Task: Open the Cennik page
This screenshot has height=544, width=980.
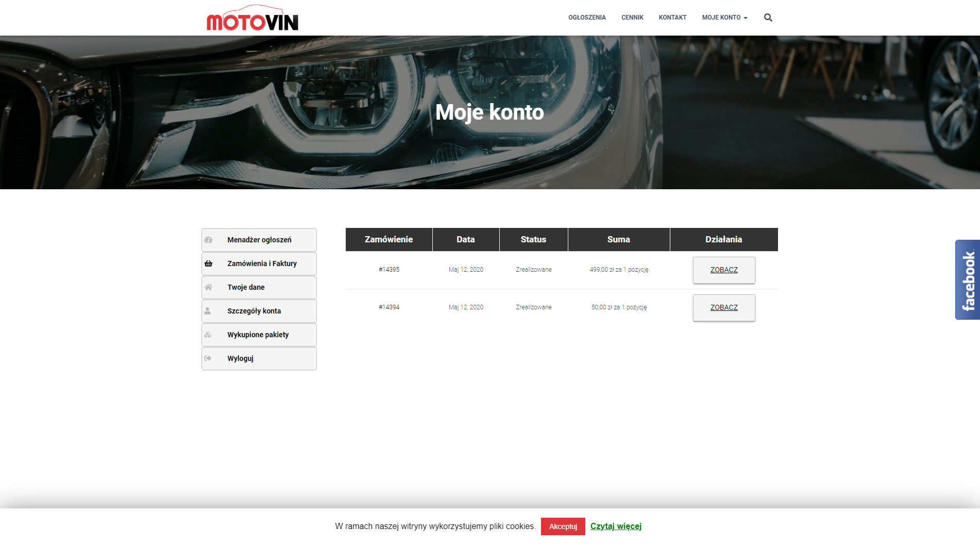Action: coord(632,17)
